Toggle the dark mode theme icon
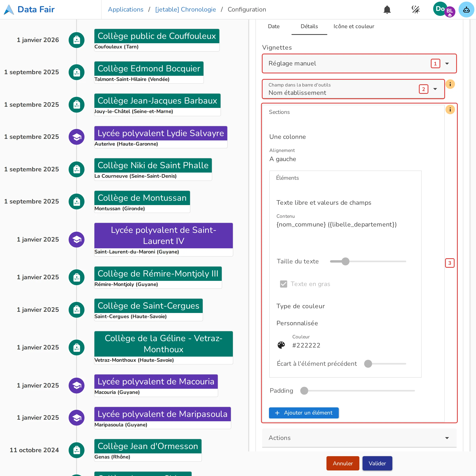The height and width of the screenshot is (476, 476). click(416, 10)
